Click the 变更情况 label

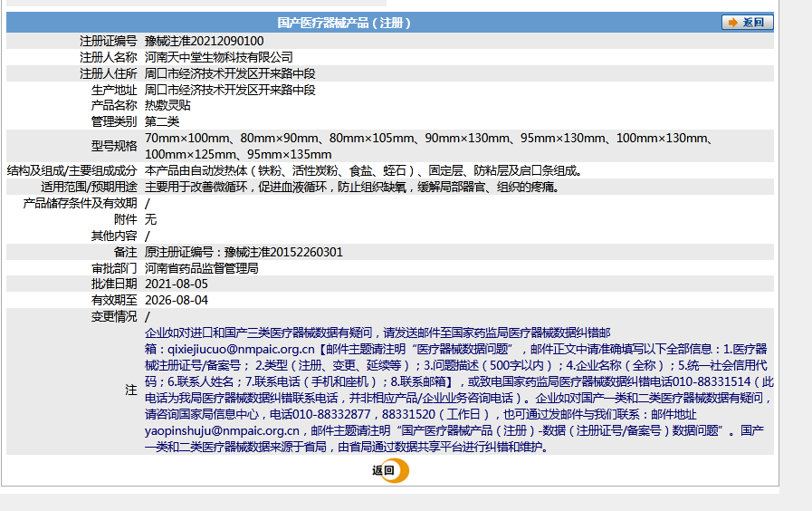click(x=114, y=316)
